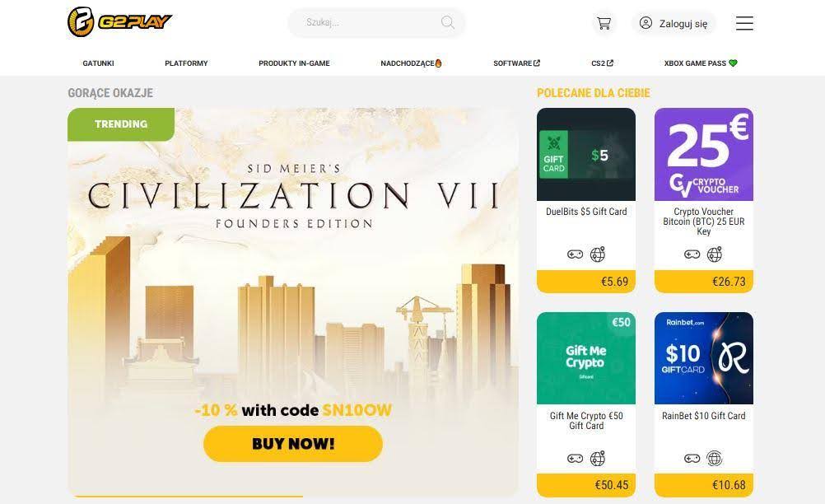Click globe icon on RainBet card
825x504 pixels.
coord(715,459)
